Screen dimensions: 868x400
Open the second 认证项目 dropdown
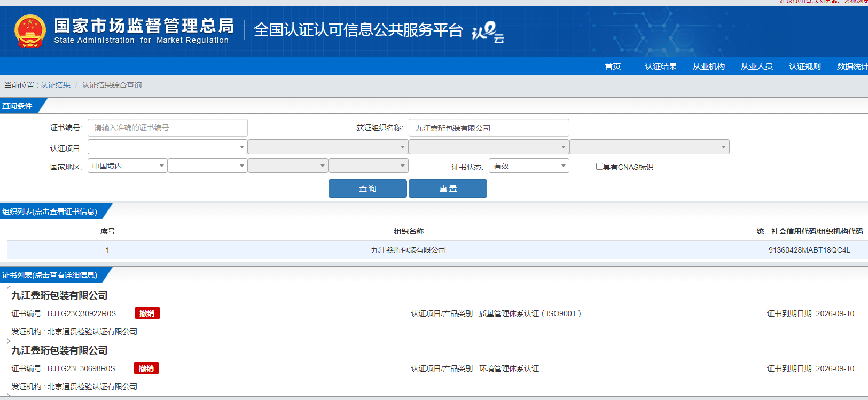[x=328, y=147]
